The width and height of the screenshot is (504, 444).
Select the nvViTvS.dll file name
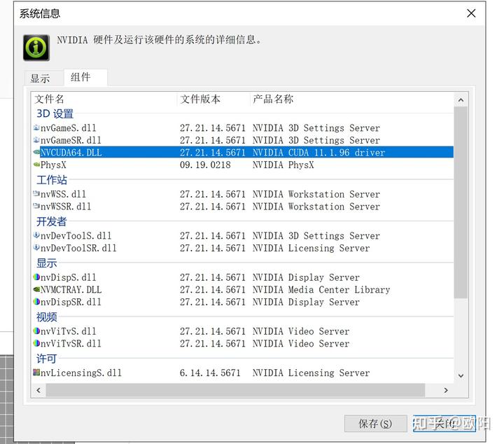click(x=69, y=331)
